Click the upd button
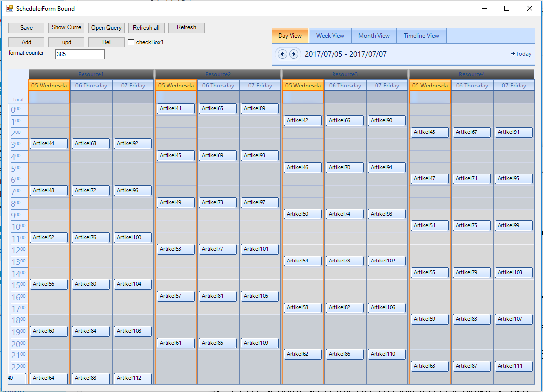The image size is (543, 392). [x=66, y=42]
